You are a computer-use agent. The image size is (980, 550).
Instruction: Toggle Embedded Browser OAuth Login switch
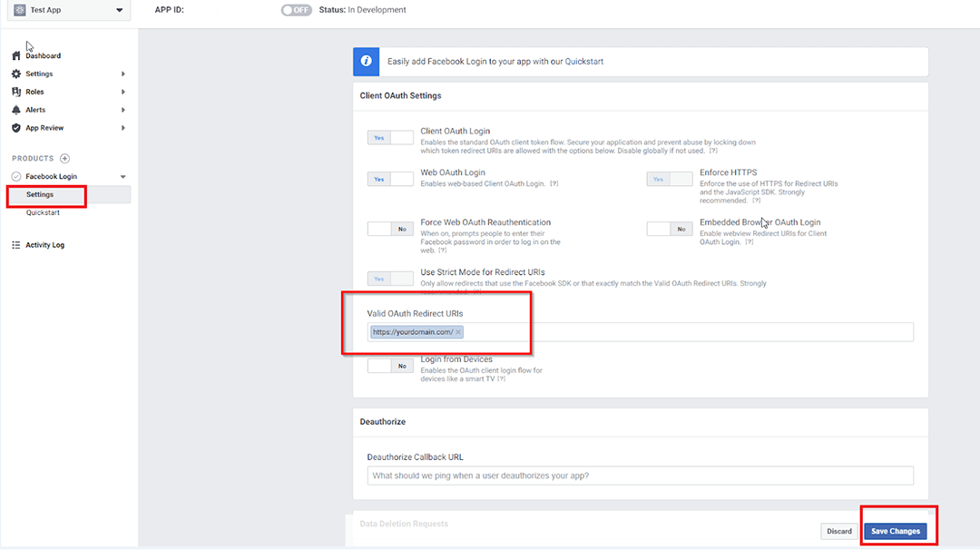[670, 229]
